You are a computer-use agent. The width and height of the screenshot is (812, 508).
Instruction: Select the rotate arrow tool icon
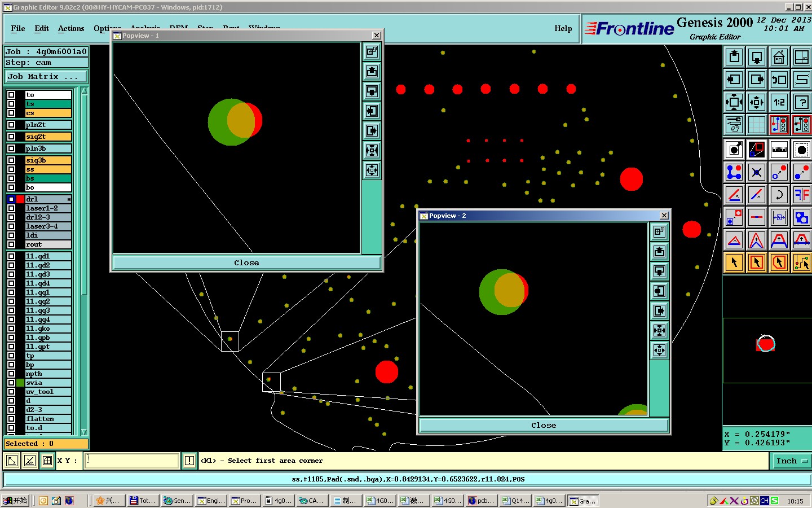click(779, 195)
